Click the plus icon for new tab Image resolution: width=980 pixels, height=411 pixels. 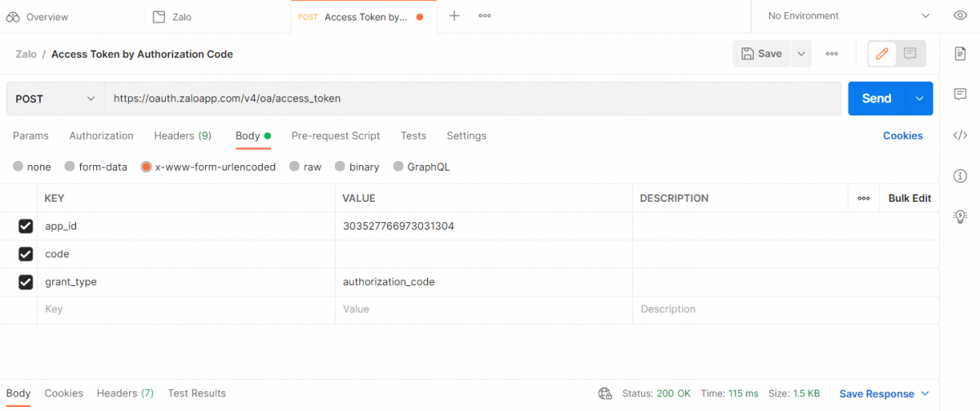tap(455, 16)
